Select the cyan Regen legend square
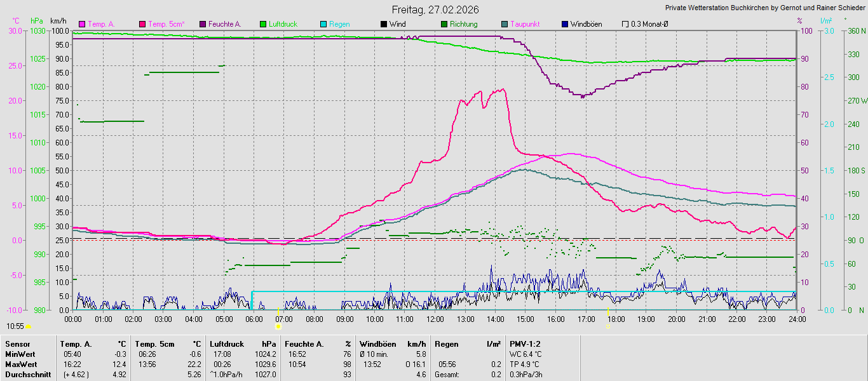Viewport: 868px width, 381px height. [x=323, y=24]
